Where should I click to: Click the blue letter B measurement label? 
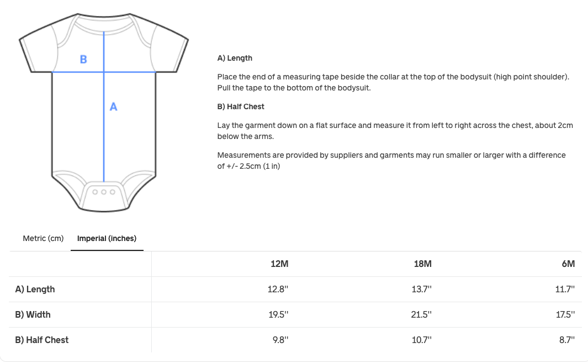[x=83, y=58]
